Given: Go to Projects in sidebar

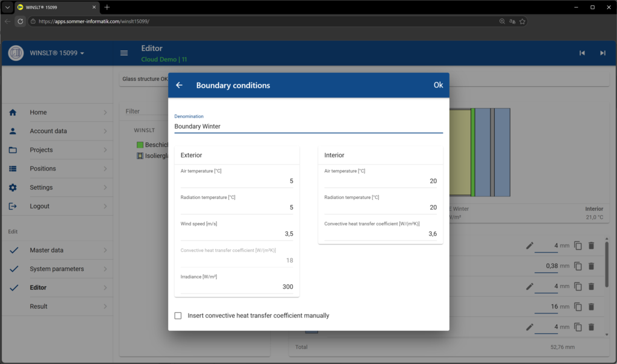Looking at the screenshot, I should [57, 150].
